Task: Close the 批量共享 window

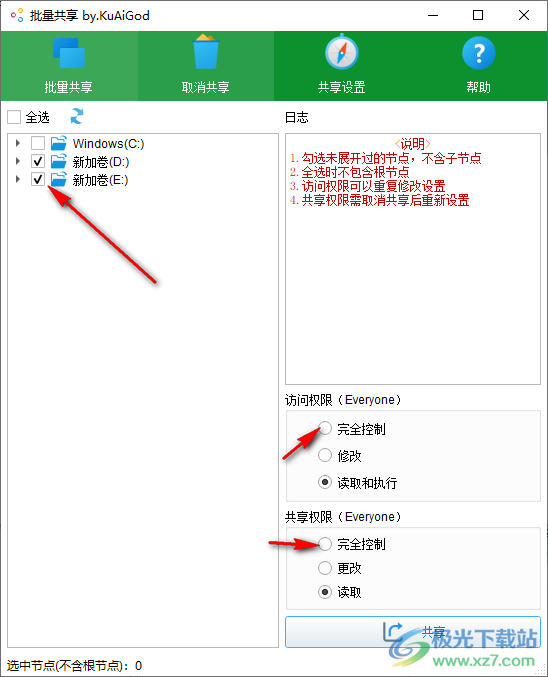Action: (x=524, y=16)
